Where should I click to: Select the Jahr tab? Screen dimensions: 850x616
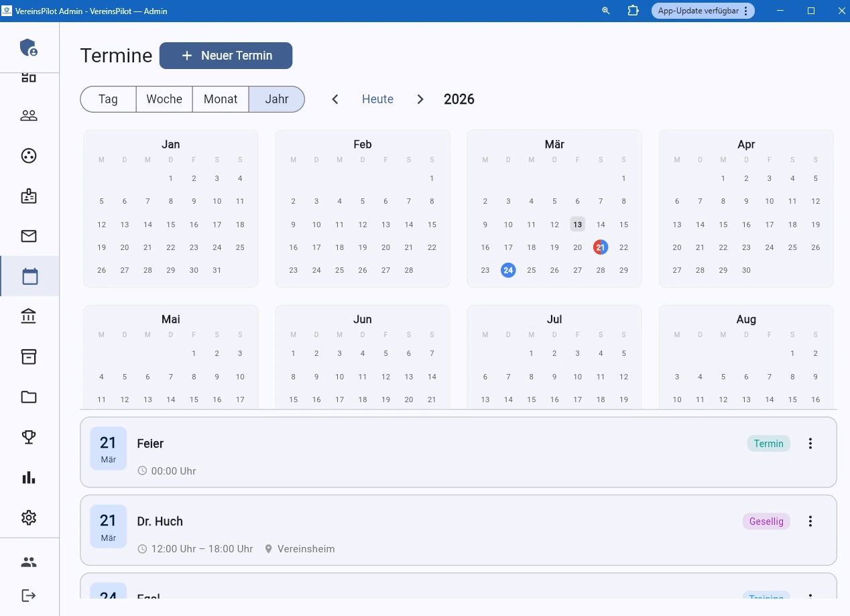click(276, 99)
